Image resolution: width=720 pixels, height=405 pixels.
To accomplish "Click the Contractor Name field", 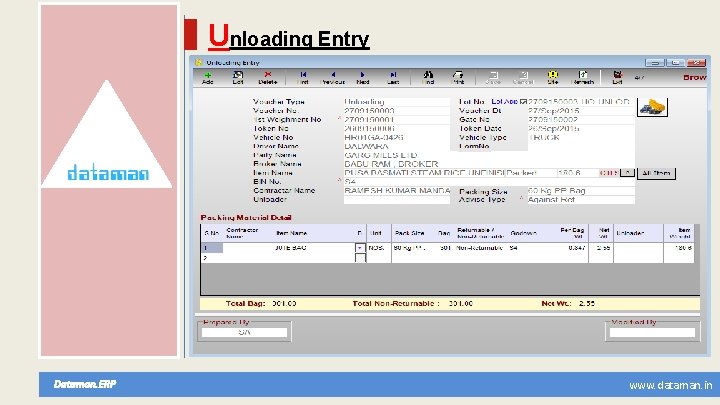I will click(x=397, y=191).
